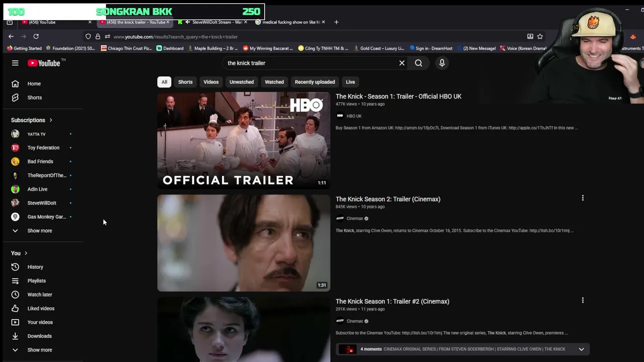Open the Chicago Thin Crust Pizza bookmark
This screenshot has height=362, width=644.
pos(126,48)
